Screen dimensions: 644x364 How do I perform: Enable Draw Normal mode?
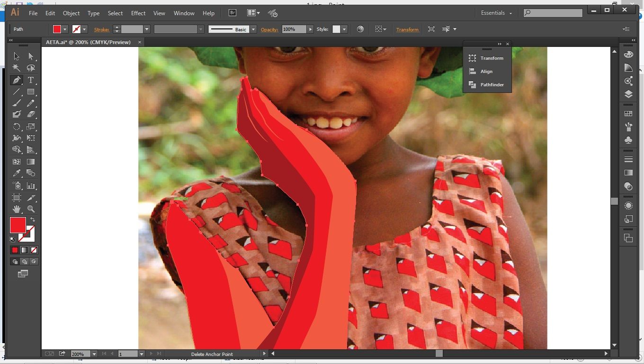[x=15, y=262]
